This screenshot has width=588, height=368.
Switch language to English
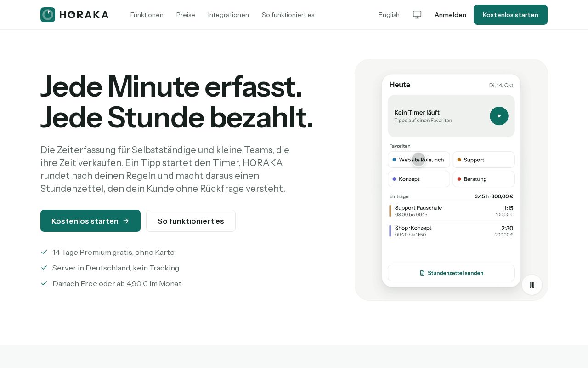pos(389,15)
